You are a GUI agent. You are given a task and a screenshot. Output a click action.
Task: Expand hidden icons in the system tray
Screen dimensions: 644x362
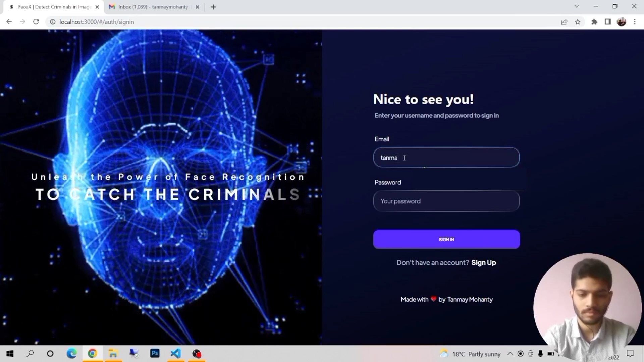(x=511, y=354)
